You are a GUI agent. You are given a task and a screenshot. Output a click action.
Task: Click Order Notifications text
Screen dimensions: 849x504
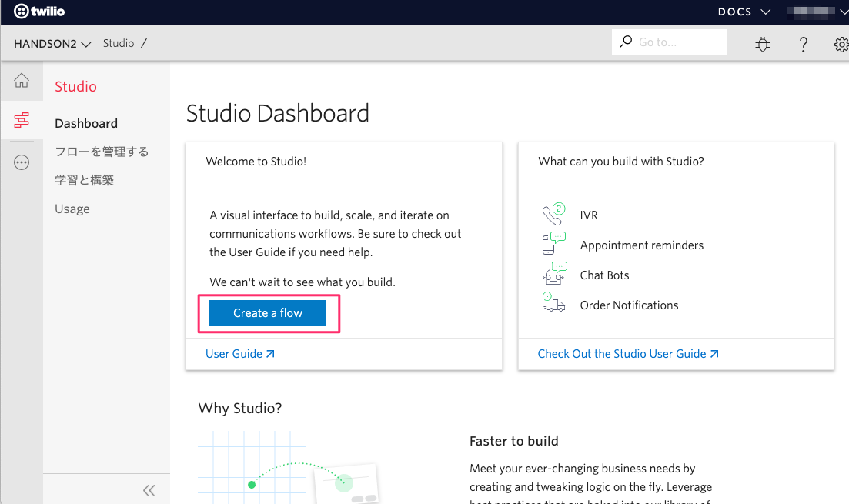tap(629, 305)
